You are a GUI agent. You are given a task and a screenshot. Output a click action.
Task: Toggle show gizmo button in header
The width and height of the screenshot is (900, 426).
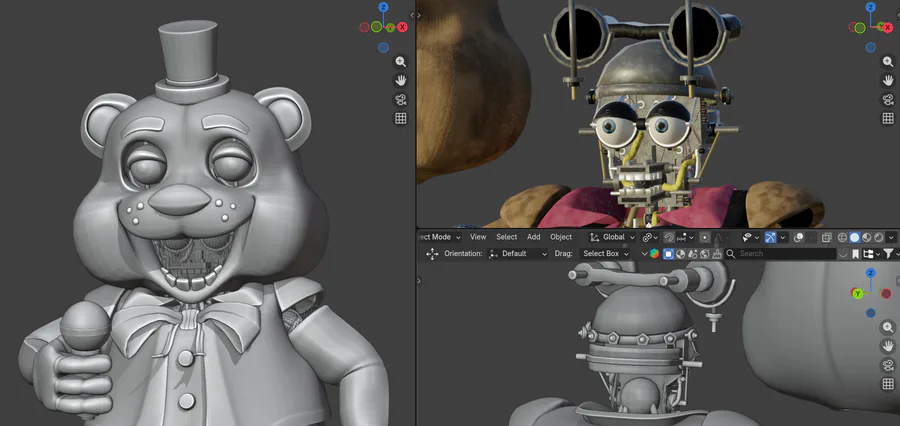click(770, 237)
